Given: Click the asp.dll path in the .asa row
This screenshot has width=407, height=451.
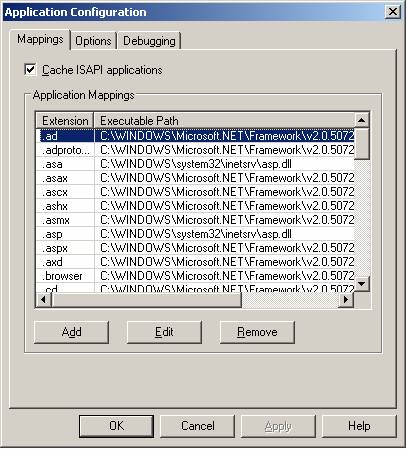Looking at the screenshot, I should [196, 164].
